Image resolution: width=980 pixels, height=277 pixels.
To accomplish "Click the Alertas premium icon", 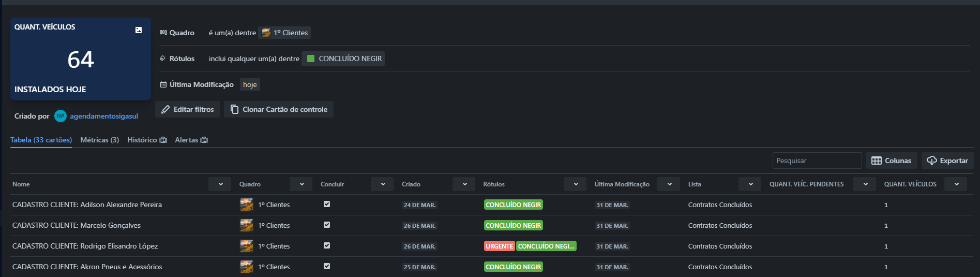I will [204, 140].
